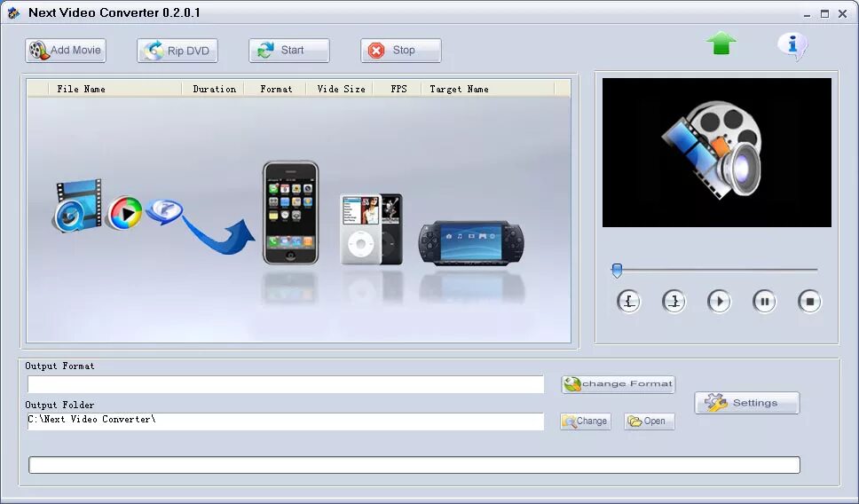
Task: Move the preview playback position slider
Action: [617, 270]
